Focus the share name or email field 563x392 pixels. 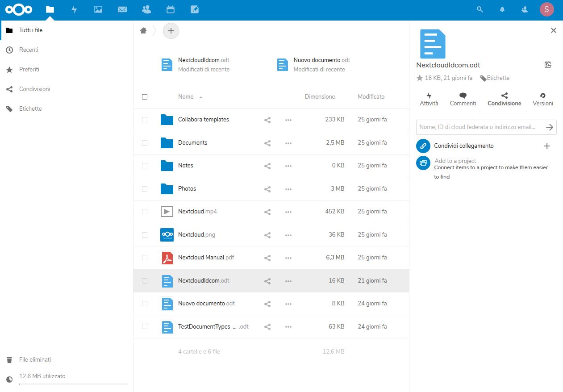(480, 127)
